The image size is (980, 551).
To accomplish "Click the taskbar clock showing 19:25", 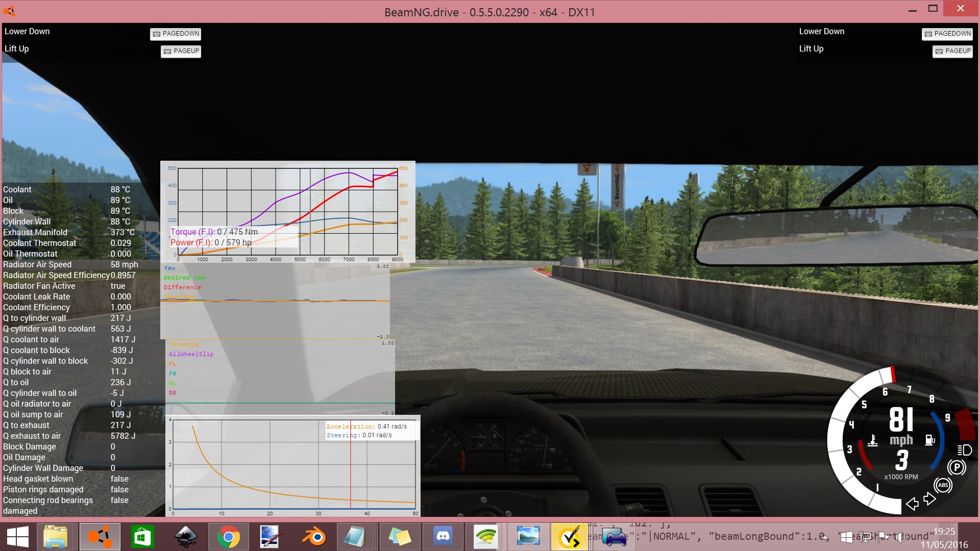I will point(944,532).
